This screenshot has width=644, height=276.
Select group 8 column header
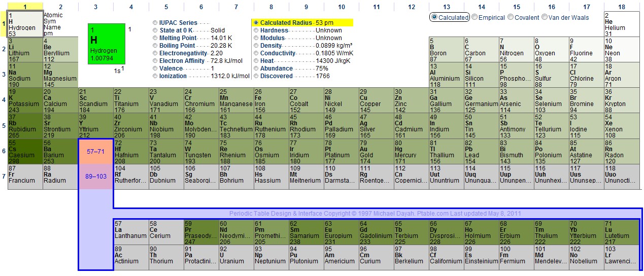(x=271, y=7)
